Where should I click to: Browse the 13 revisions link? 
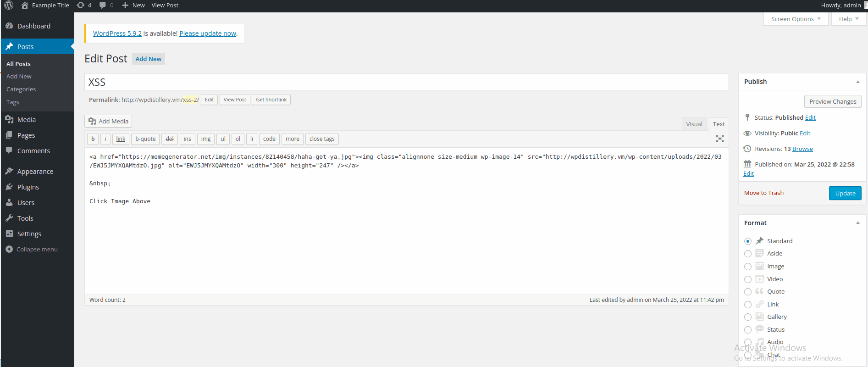click(x=802, y=149)
